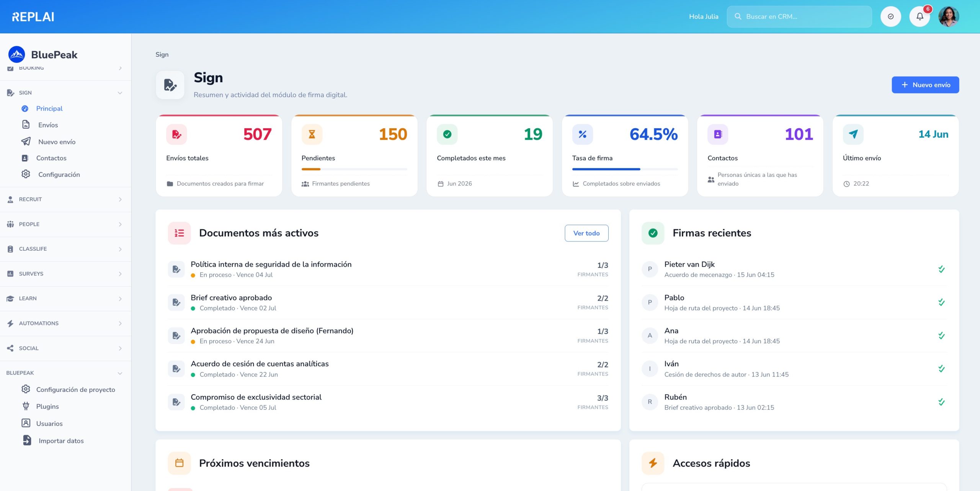Click the percent icon on Tasa de firma card
980x491 pixels.
pyautogui.click(x=582, y=134)
